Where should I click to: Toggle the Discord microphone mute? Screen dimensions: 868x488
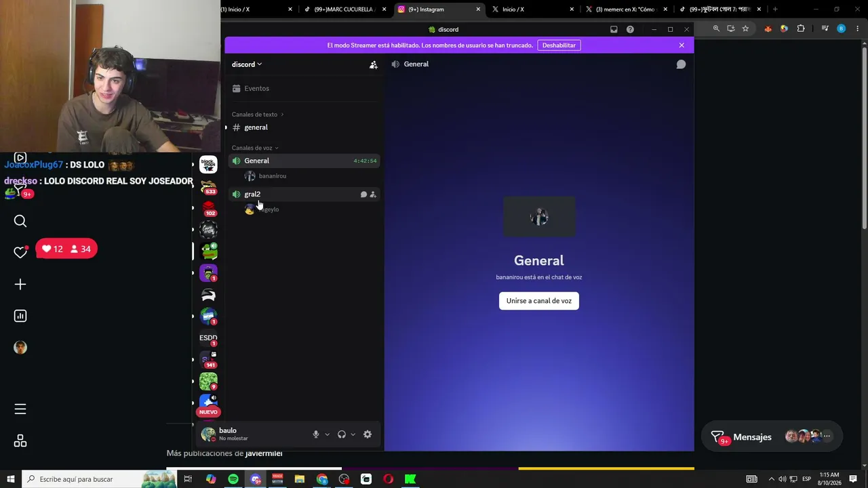pyautogui.click(x=316, y=434)
